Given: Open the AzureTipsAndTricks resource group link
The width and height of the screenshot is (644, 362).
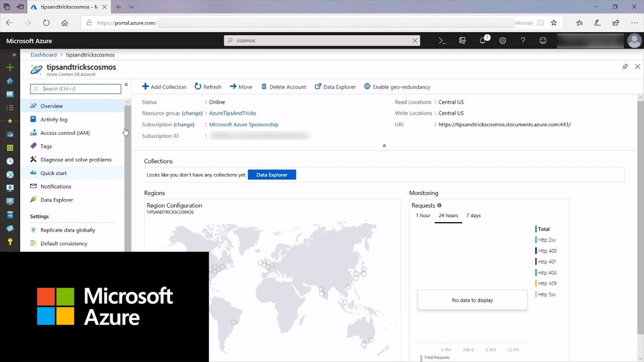Looking at the screenshot, I should click(x=232, y=114).
